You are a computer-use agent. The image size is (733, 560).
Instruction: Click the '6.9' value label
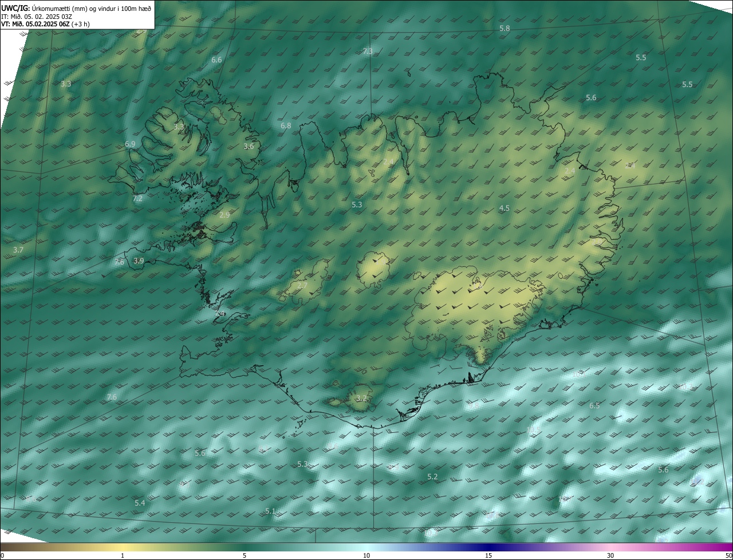tap(130, 144)
